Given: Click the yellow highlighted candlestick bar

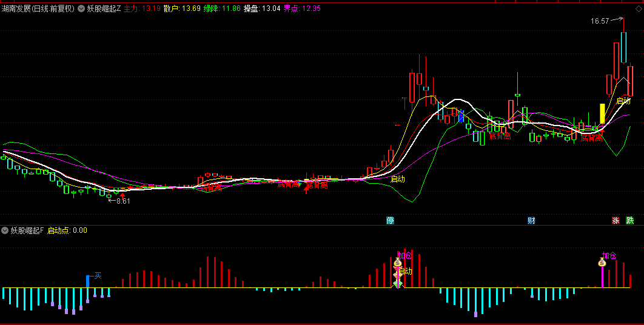Looking at the screenshot, I should (x=602, y=114).
